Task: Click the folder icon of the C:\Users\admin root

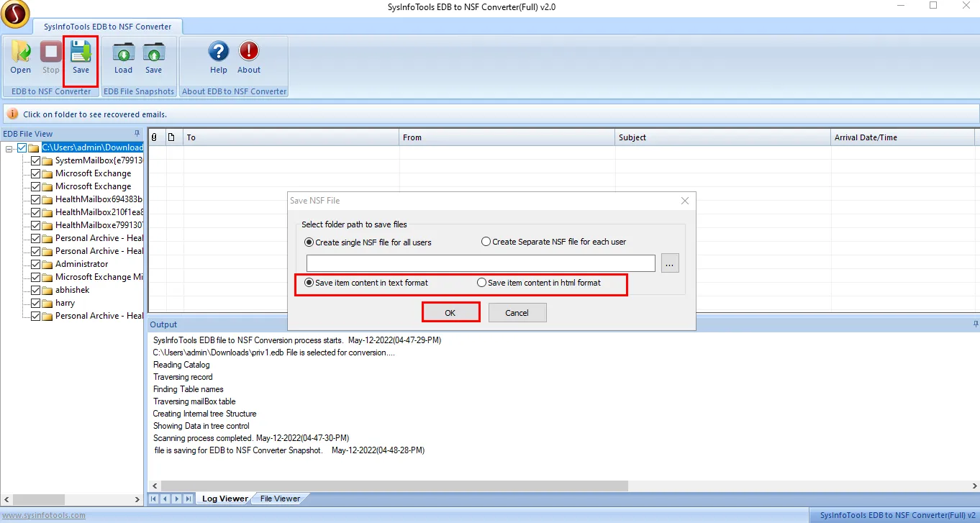Action: tap(34, 147)
